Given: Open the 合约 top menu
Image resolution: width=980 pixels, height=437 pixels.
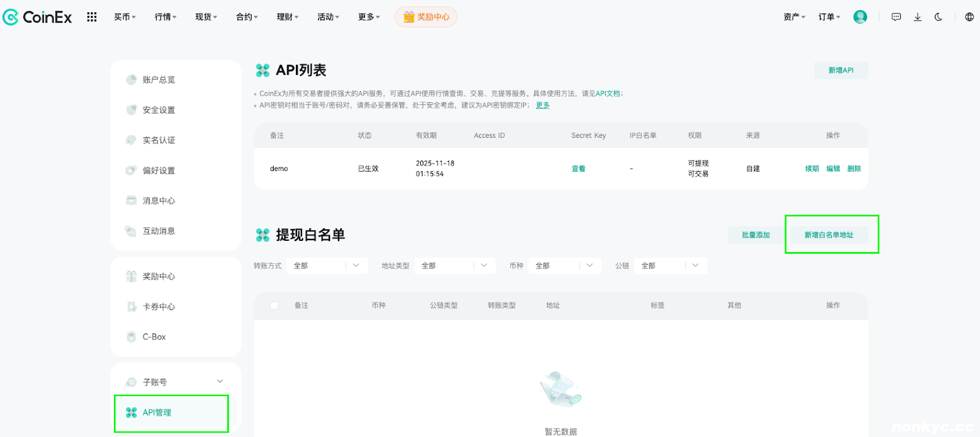Looking at the screenshot, I should coord(247,17).
